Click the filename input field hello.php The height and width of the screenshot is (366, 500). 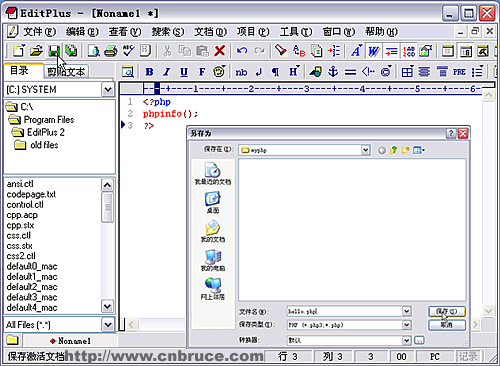coord(345,311)
